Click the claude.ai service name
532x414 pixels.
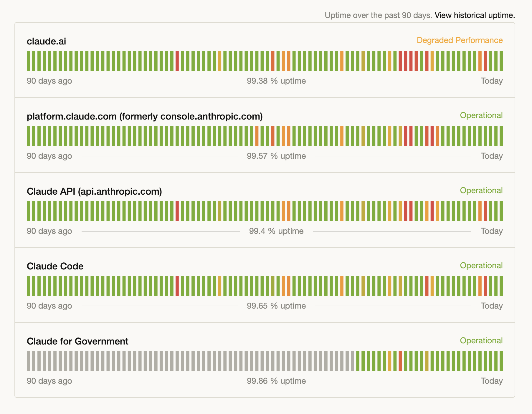click(46, 42)
